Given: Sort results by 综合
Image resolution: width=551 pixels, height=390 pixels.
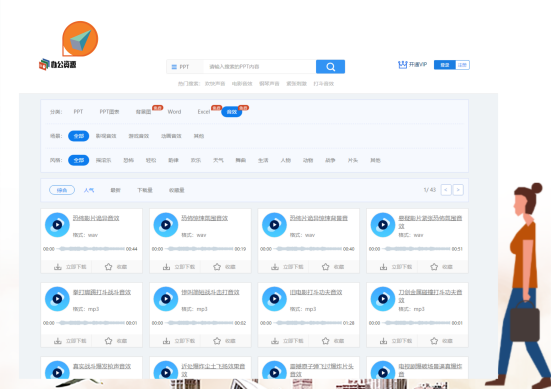Looking at the screenshot, I should click(x=62, y=190).
